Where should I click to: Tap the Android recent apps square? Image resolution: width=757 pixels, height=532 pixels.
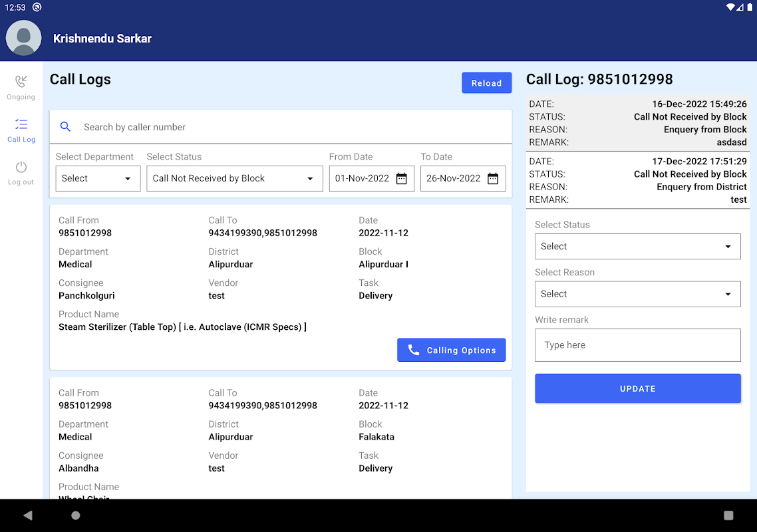(728, 515)
